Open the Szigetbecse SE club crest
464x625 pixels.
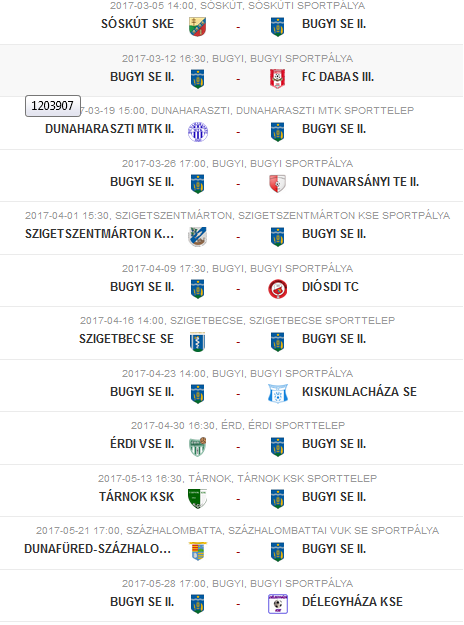pyautogui.click(x=197, y=342)
